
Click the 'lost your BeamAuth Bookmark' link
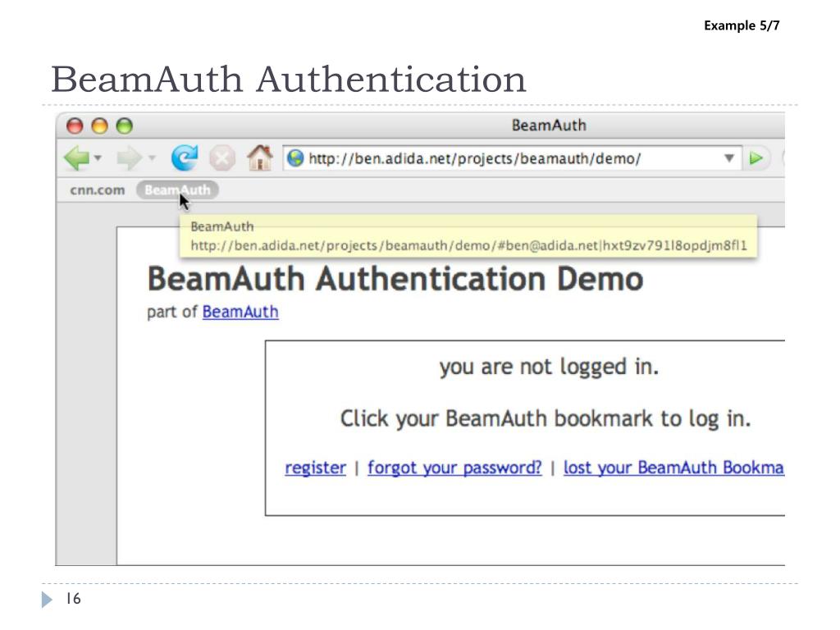(674, 468)
